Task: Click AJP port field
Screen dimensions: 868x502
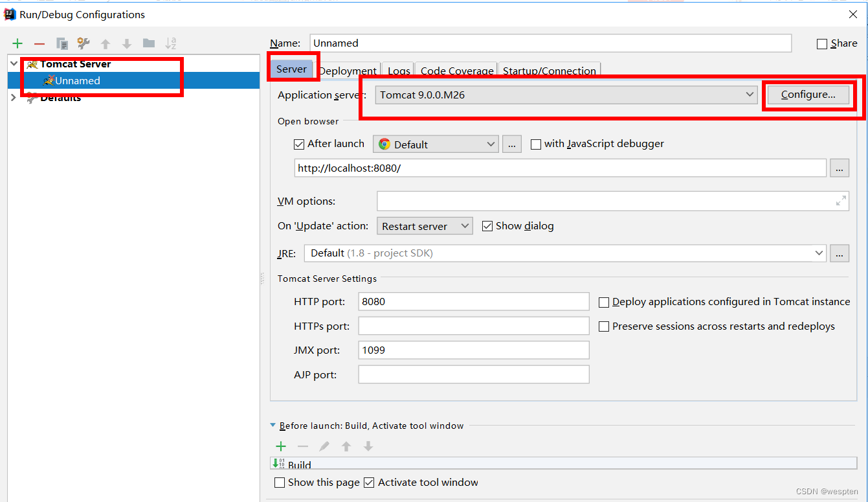Action: [x=474, y=374]
